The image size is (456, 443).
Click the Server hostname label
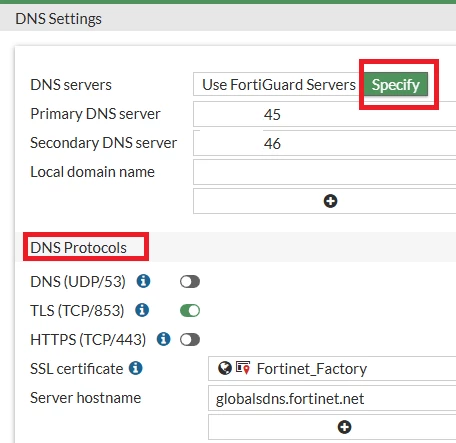pyautogui.click(x=86, y=398)
